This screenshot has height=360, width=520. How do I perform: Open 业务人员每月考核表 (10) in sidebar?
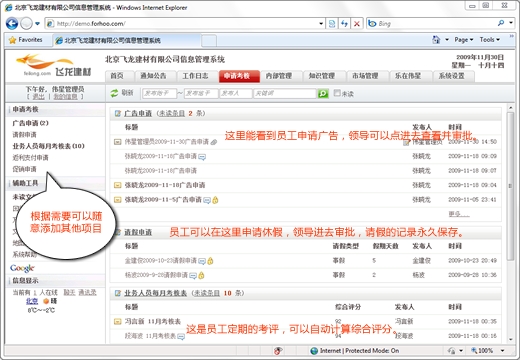48,146
